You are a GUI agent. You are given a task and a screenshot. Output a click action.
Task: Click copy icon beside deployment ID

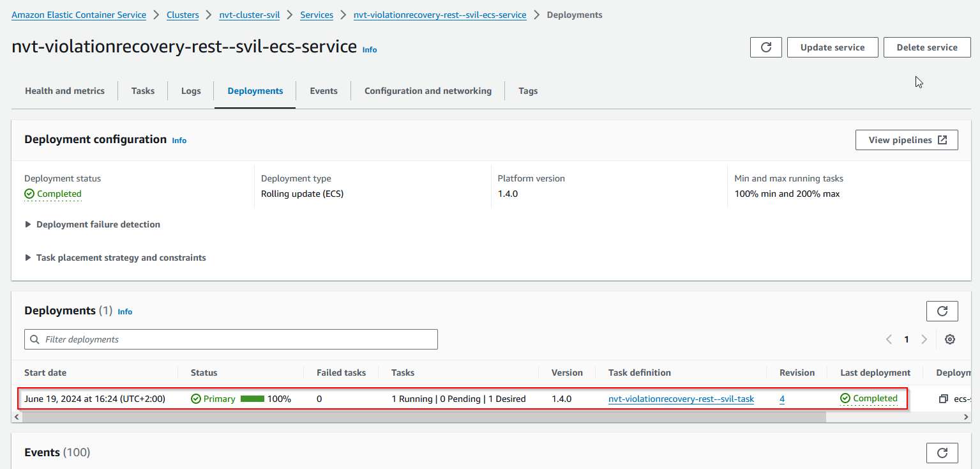coord(943,399)
